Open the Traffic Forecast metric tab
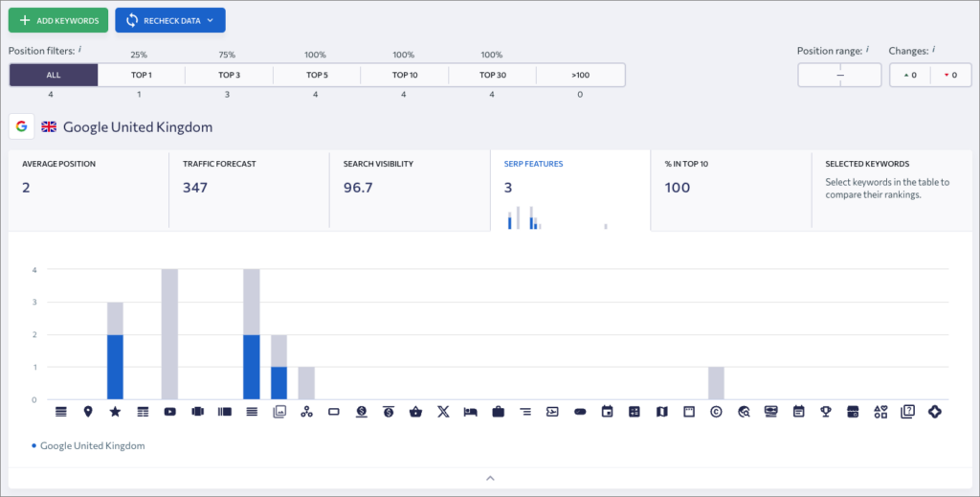This screenshot has width=980, height=497. coord(250,190)
